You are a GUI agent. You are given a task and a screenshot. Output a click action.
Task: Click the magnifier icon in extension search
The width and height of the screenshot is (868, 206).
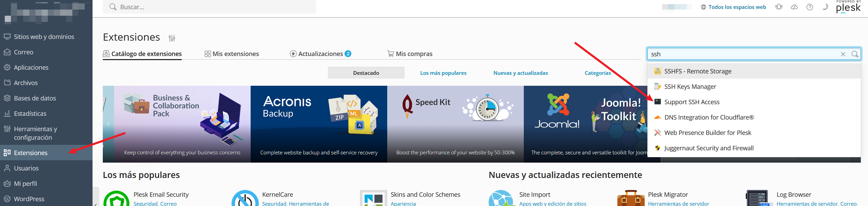pos(855,54)
